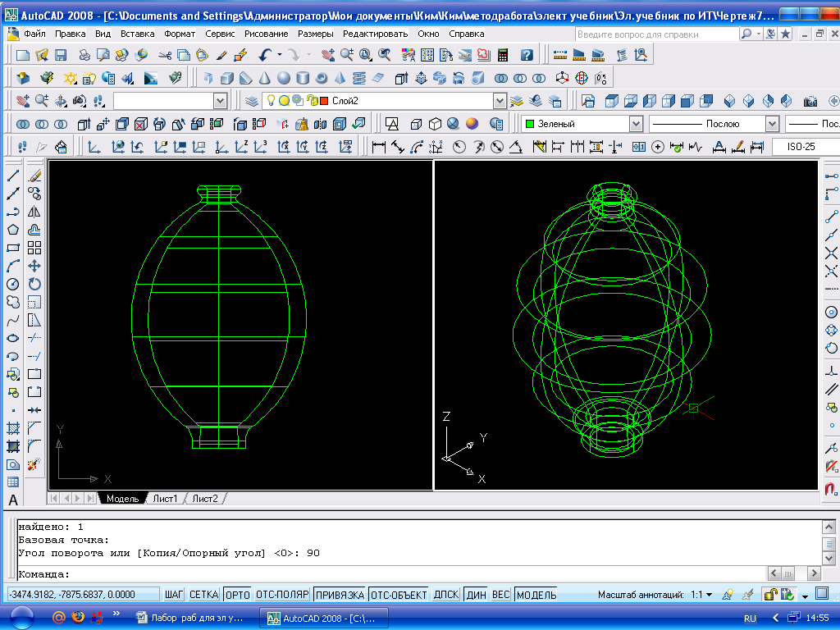The width and height of the screenshot is (840, 630).
Task: Switch to the Лист2 tab
Action: 205,499
